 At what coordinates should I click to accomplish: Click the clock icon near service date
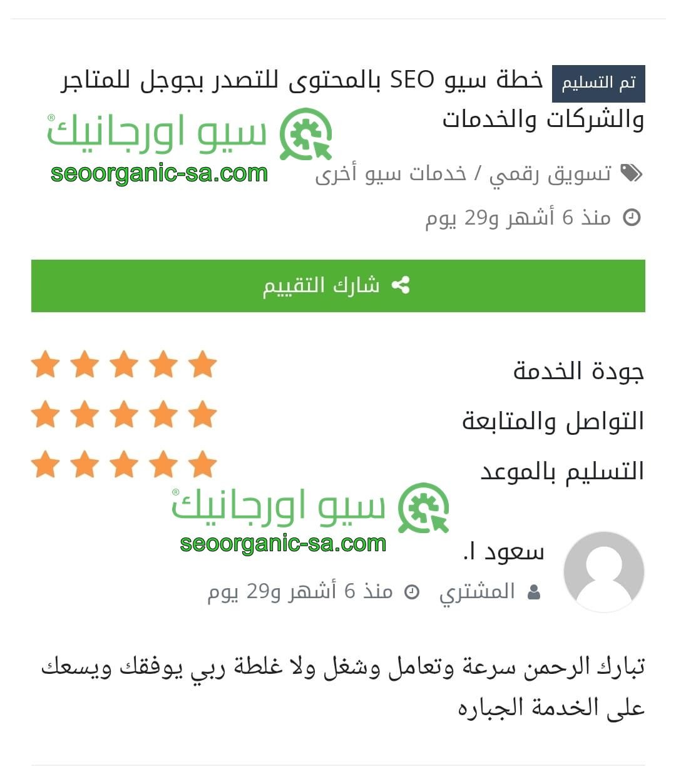632,218
